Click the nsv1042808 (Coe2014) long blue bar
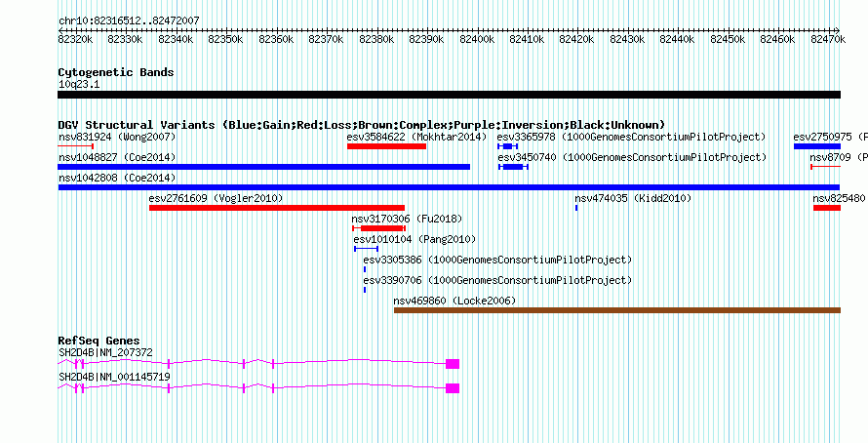The image size is (868, 443). [x=449, y=187]
